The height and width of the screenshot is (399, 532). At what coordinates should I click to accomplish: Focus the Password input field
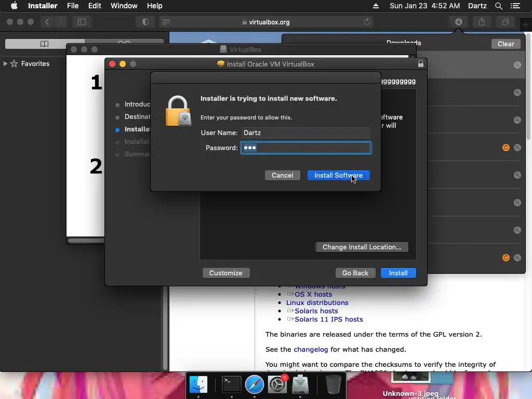pyautogui.click(x=305, y=148)
